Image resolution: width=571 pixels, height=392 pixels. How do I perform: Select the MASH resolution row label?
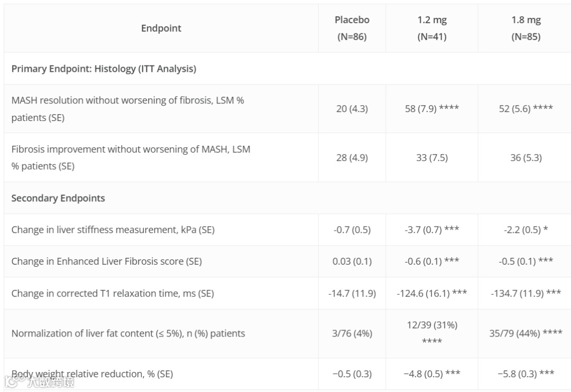127,108
